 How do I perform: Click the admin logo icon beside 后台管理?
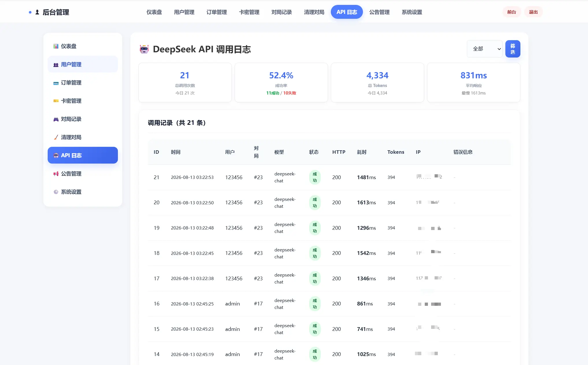point(37,12)
